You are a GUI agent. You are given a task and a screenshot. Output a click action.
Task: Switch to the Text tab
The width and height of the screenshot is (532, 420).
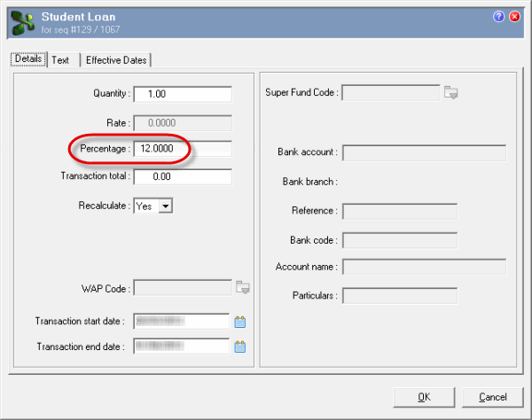pyautogui.click(x=60, y=60)
